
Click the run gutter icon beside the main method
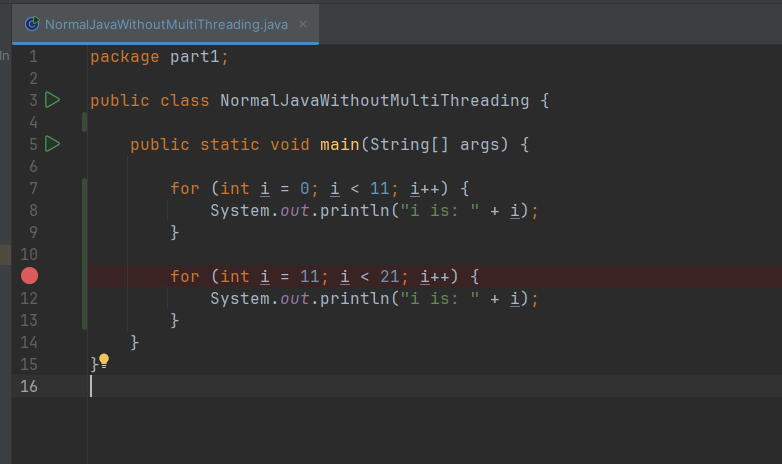(52, 144)
